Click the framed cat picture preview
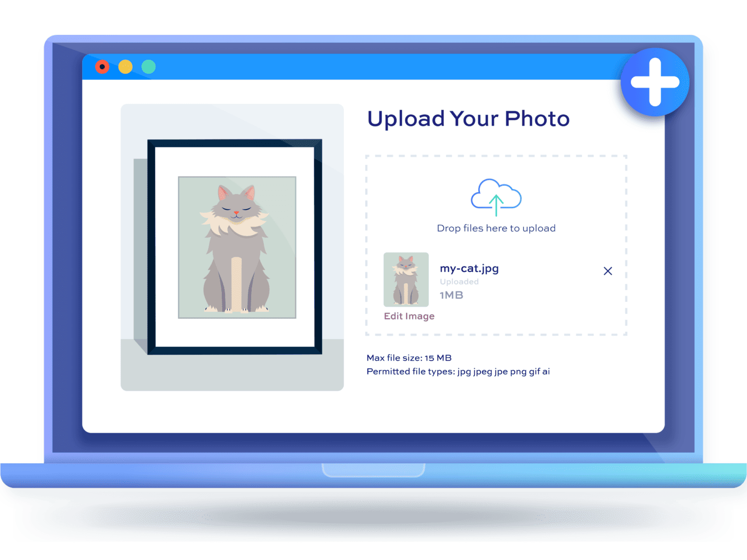The width and height of the screenshot is (747, 560). pyautogui.click(x=234, y=246)
